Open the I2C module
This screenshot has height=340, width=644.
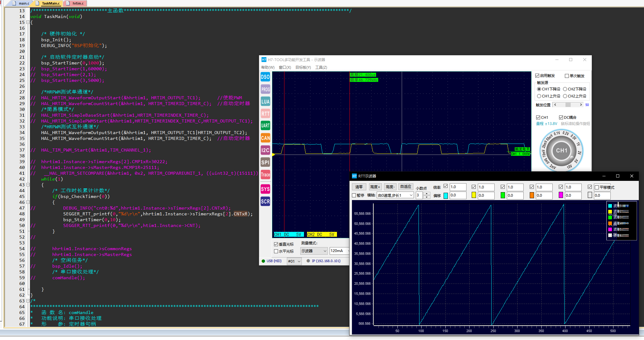tap(265, 150)
